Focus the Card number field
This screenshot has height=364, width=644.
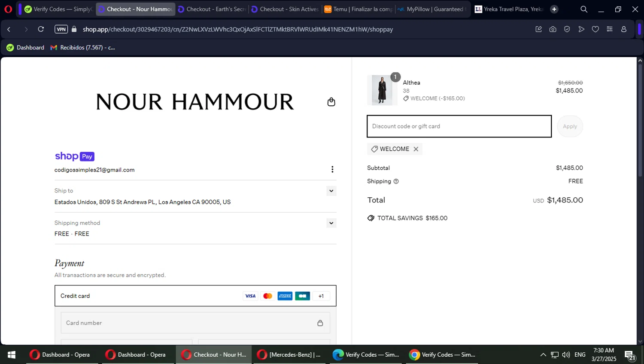195,323
